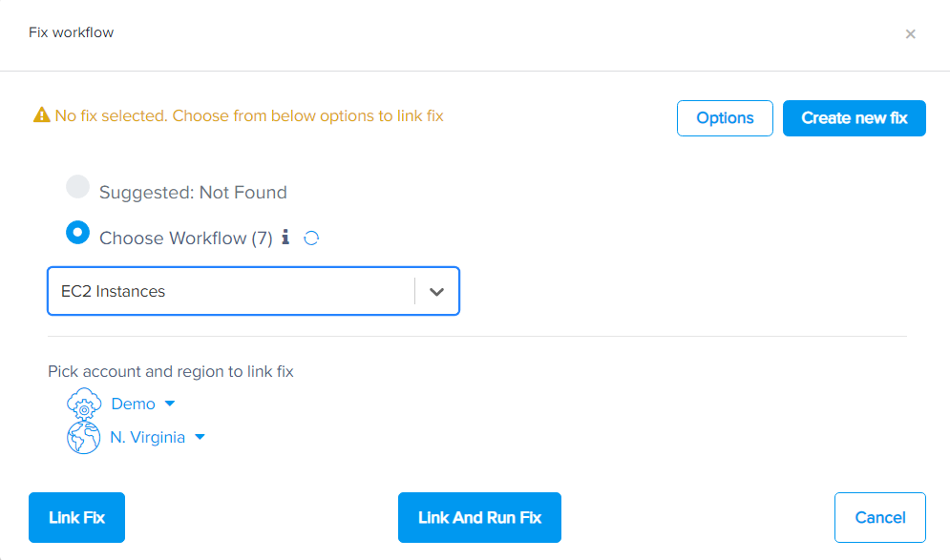Click the caret arrow next to N. Virginia
950x560 pixels.
pyautogui.click(x=200, y=437)
